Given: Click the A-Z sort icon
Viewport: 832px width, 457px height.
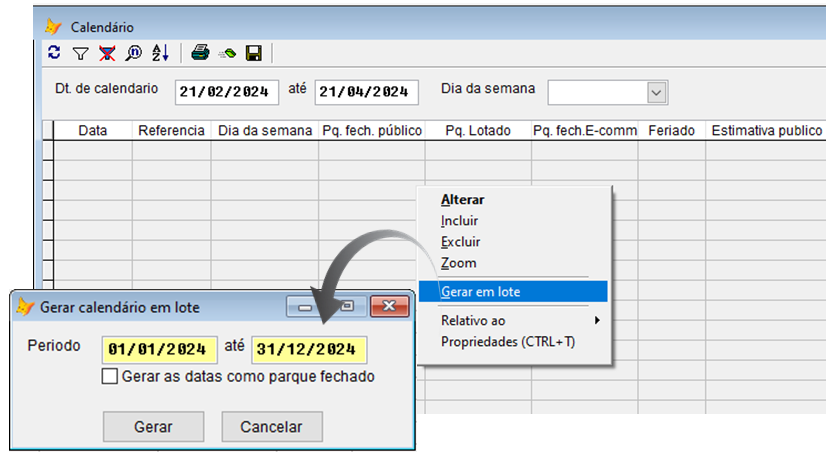Looking at the screenshot, I should [x=160, y=53].
